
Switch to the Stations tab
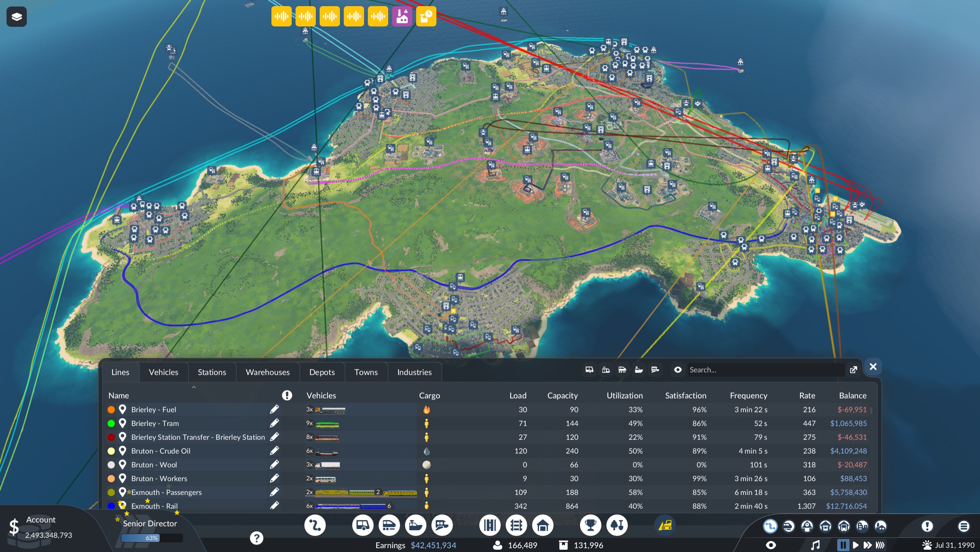pyautogui.click(x=212, y=372)
